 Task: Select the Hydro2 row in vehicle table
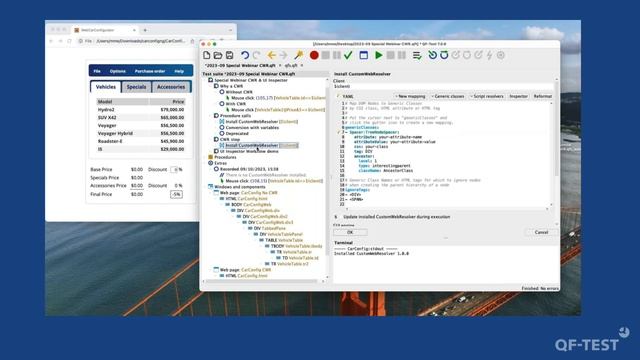pyautogui.click(x=141, y=110)
